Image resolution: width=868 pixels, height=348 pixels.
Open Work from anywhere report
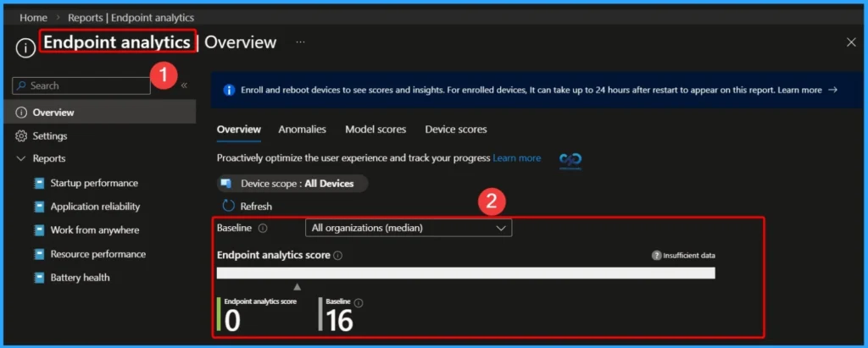[x=95, y=230]
